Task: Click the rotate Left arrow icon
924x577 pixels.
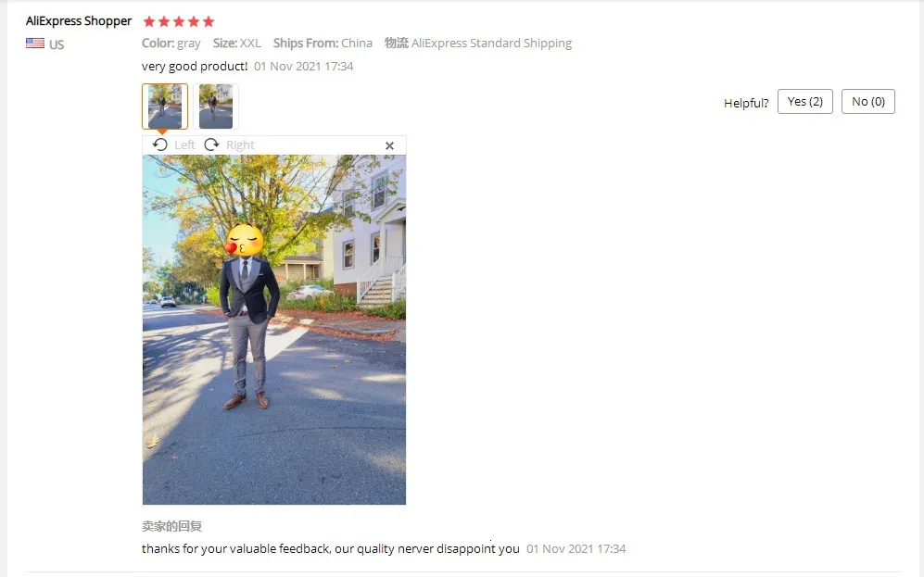Action: pyautogui.click(x=159, y=144)
